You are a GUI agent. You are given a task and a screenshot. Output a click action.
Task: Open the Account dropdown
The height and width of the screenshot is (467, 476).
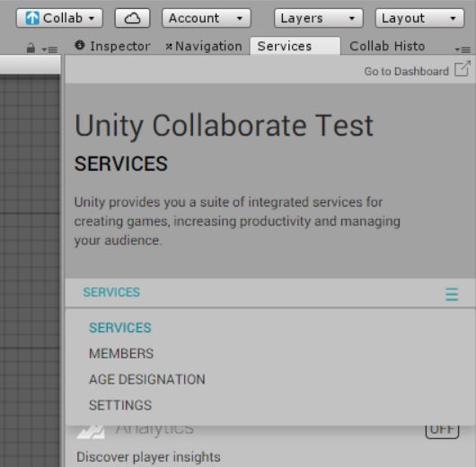[x=207, y=18]
